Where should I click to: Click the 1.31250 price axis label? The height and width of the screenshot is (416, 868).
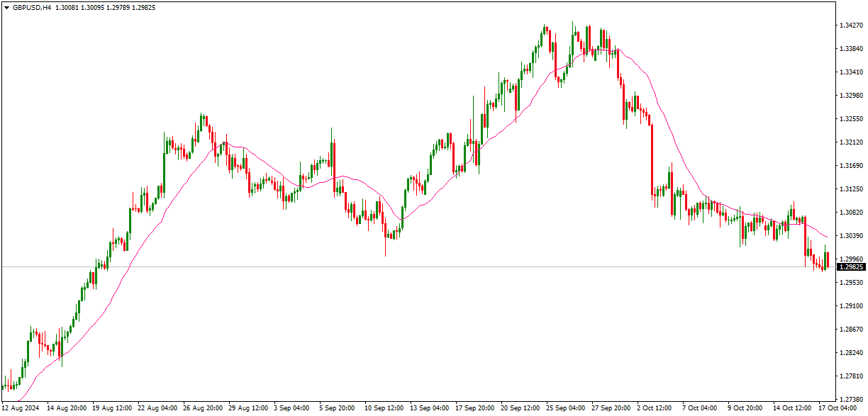tap(850, 189)
